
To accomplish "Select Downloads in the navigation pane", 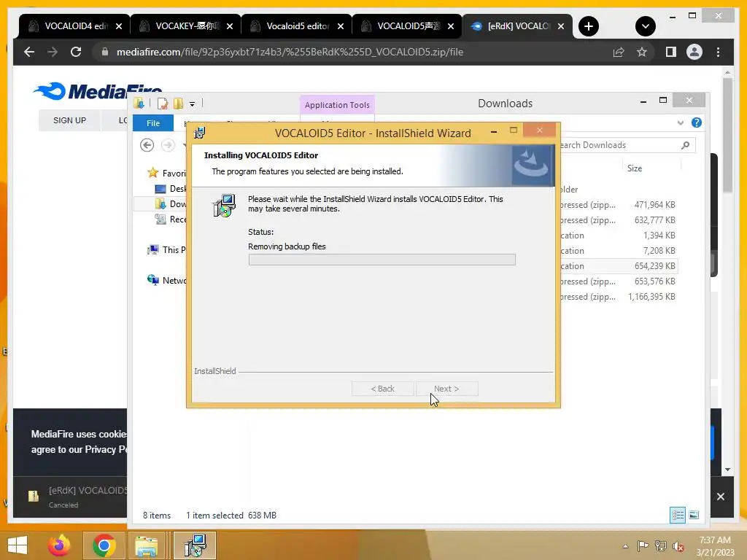I will [171, 204].
